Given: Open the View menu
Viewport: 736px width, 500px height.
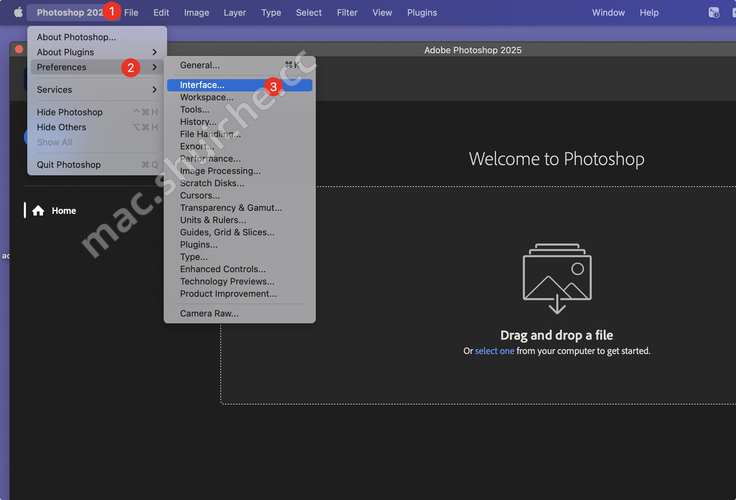Looking at the screenshot, I should (382, 13).
